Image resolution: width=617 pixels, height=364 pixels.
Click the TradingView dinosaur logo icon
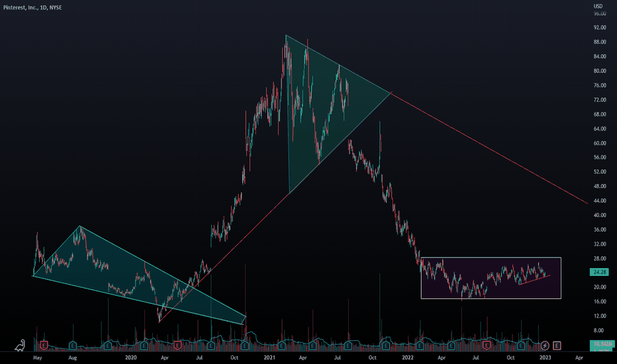20,345
